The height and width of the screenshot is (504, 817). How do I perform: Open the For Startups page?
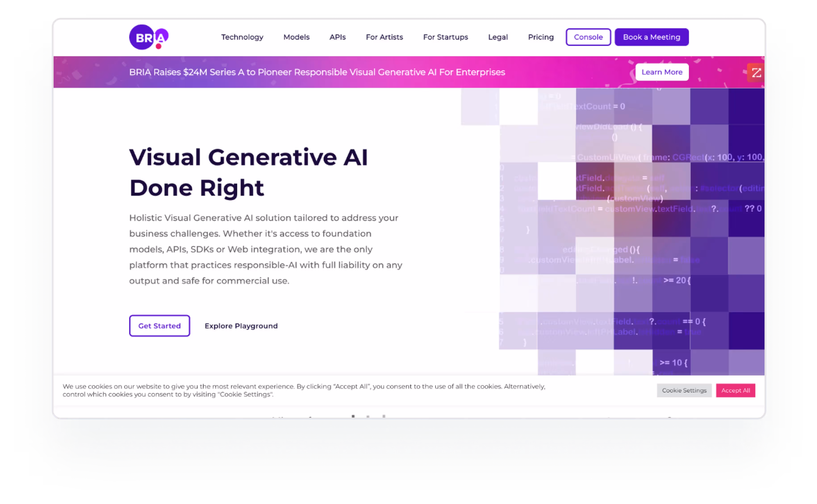pyautogui.click(x=445, y=37)
